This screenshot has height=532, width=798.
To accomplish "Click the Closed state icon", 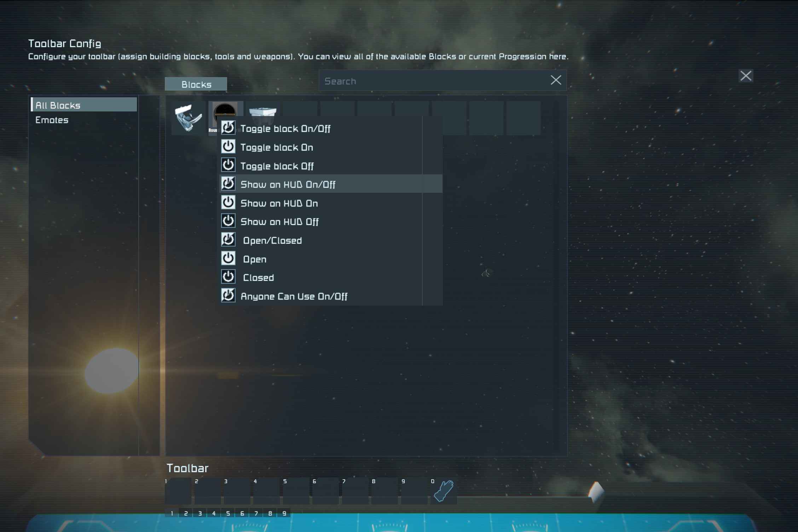I will [228, 277].
